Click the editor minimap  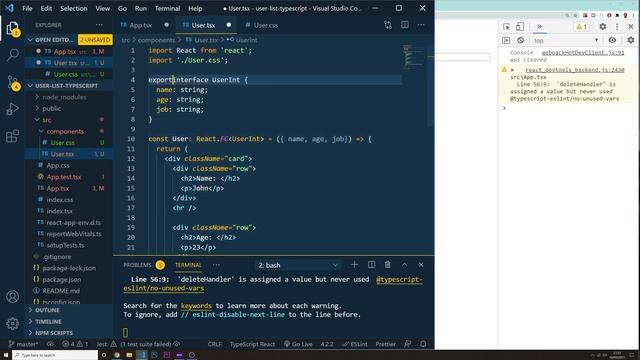[413, 57]
